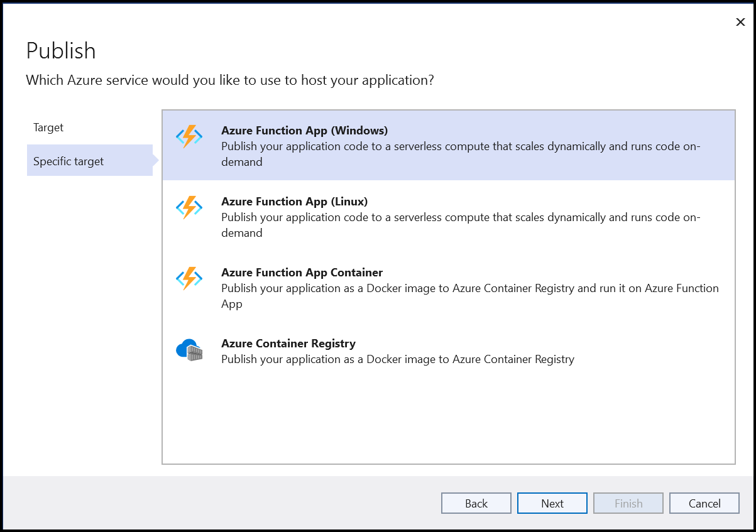Click the disabled Finish button
The image size is (756, 532).
(628, 502)
